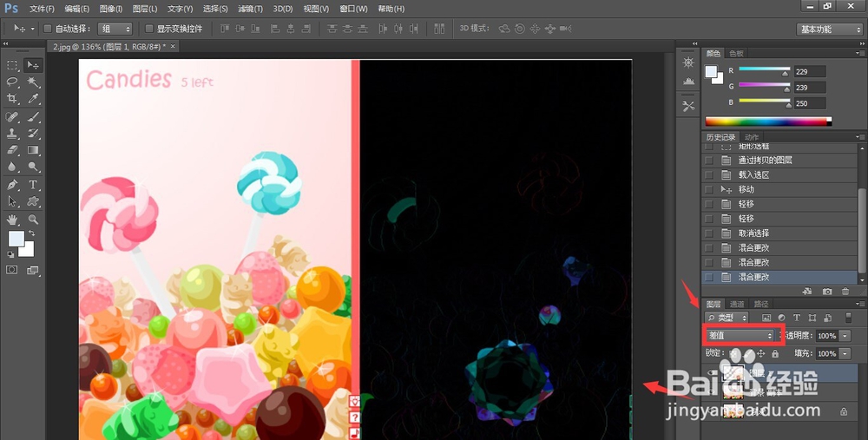Select the Gradient tool
Screen dimensions: 868x440
(x=33, y=150)
